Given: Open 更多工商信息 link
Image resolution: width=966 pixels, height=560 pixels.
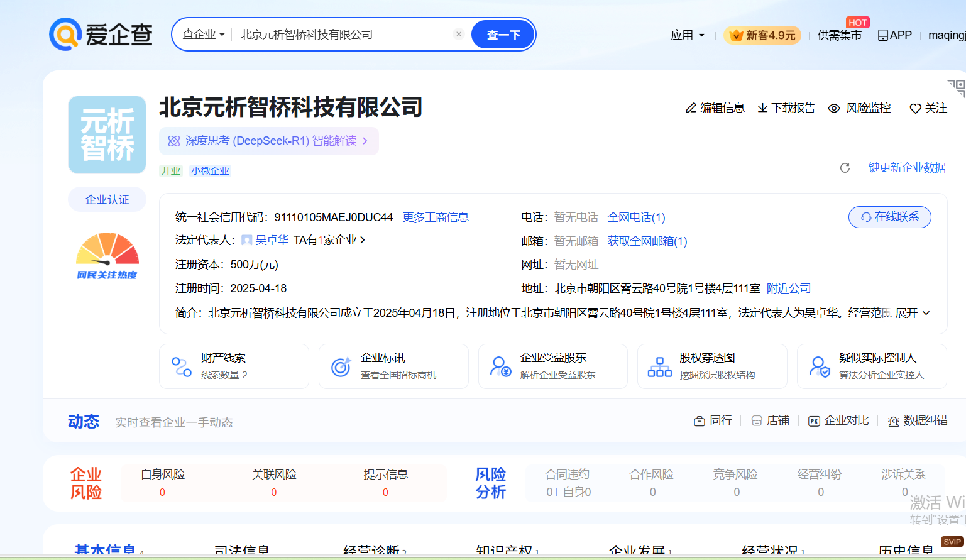Looking at the screenshot, I should [x=436, y=217].
